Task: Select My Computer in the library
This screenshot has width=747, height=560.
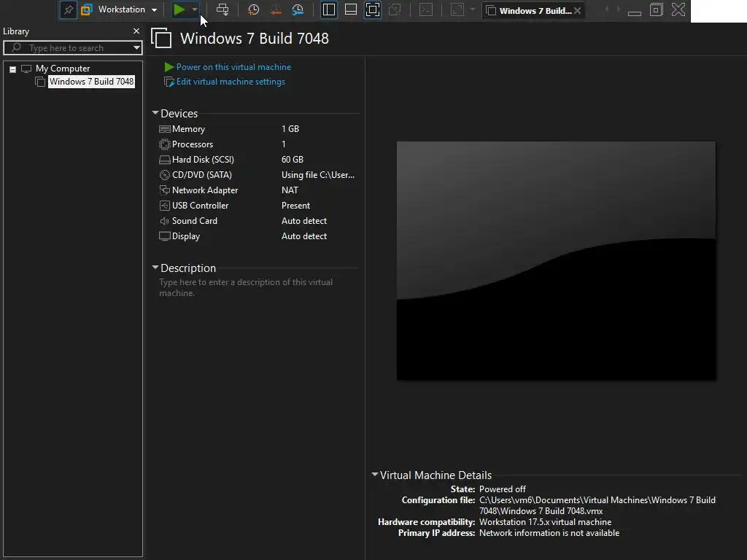Action: point(63,69)
